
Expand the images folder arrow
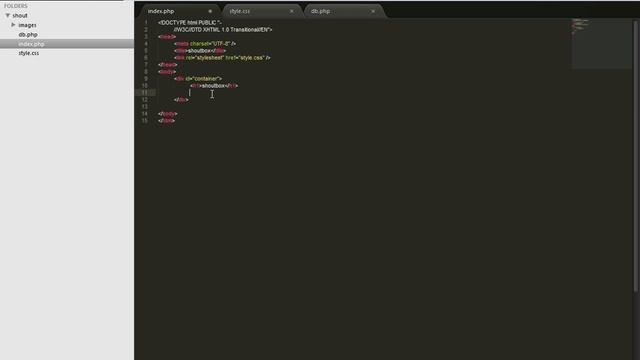[x=13, y=25]
